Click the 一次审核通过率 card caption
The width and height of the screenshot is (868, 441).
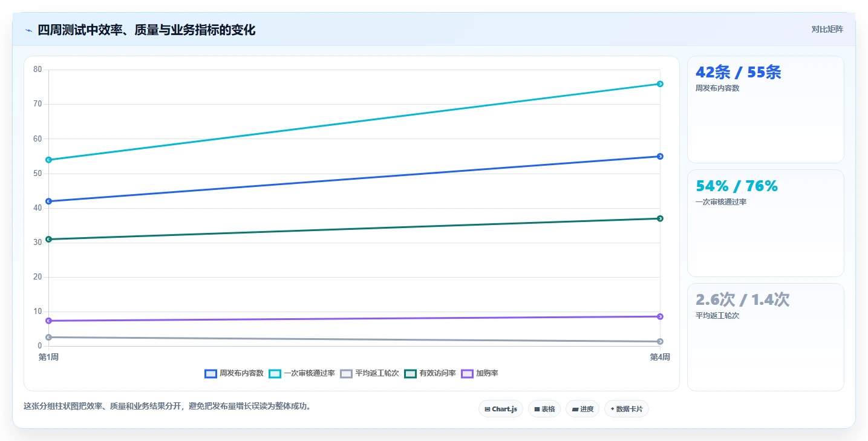(x=721, y=202)
